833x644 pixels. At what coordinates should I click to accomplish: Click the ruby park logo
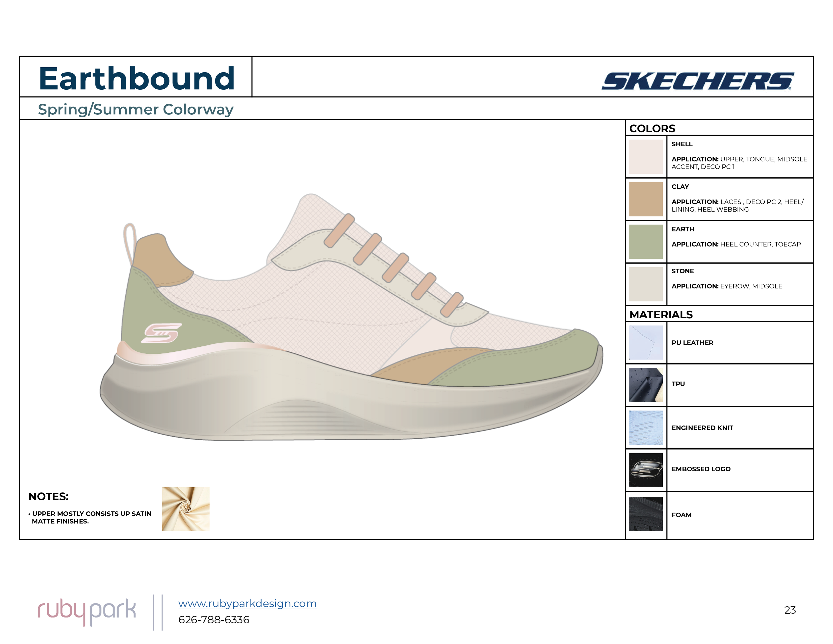[87, 611]
